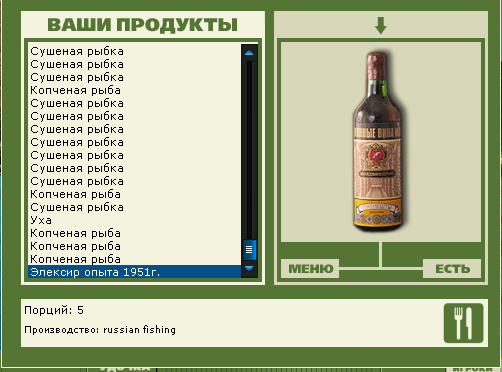Viewport: 502px width, 372px height.
Task: Click the ВАШИ ПРОДУКТЫ heading
Action: [x=143, y=25]
